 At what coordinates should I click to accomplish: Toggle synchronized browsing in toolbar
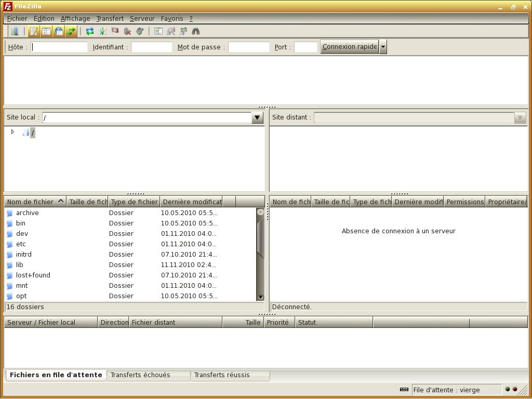[x=183, y=31]
